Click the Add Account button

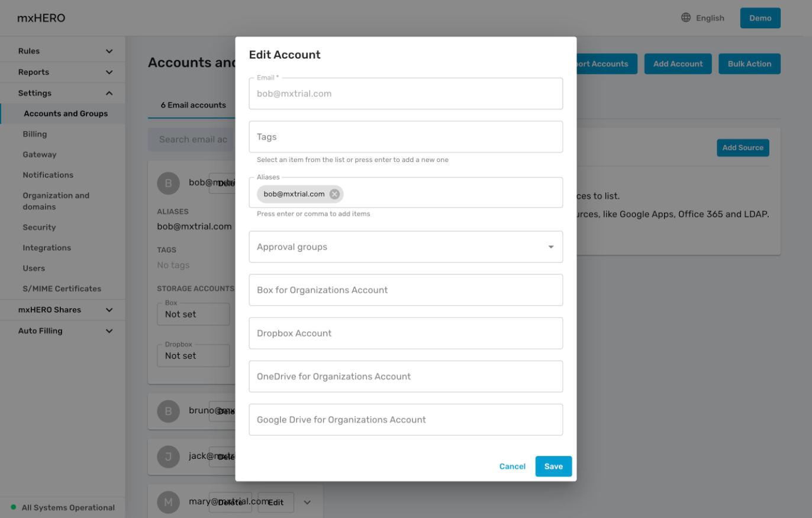[x=678, y=64]
